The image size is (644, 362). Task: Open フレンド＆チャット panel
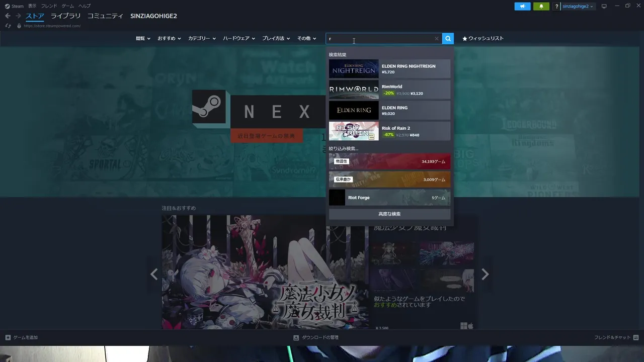click(x=616, y=337)
